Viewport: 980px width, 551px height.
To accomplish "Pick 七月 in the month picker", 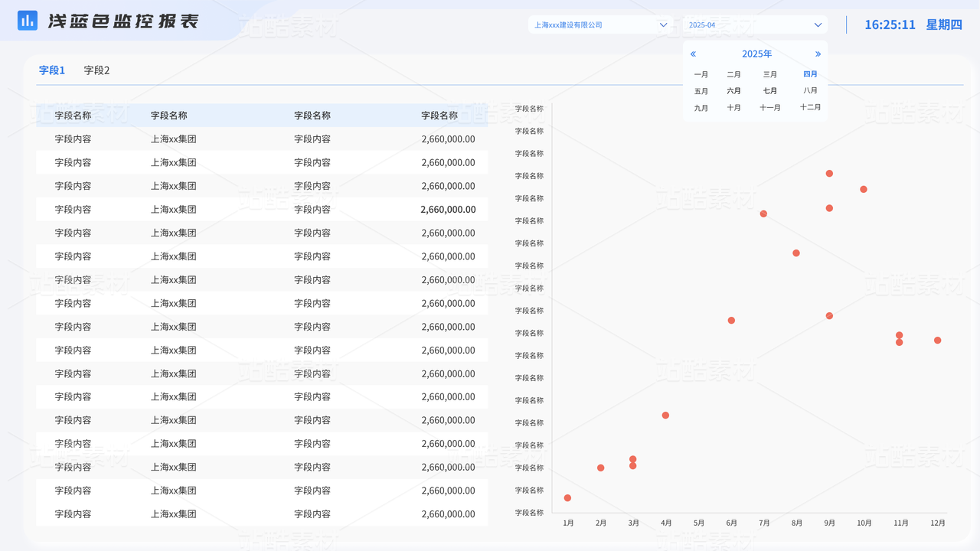I will pos(770,91).
